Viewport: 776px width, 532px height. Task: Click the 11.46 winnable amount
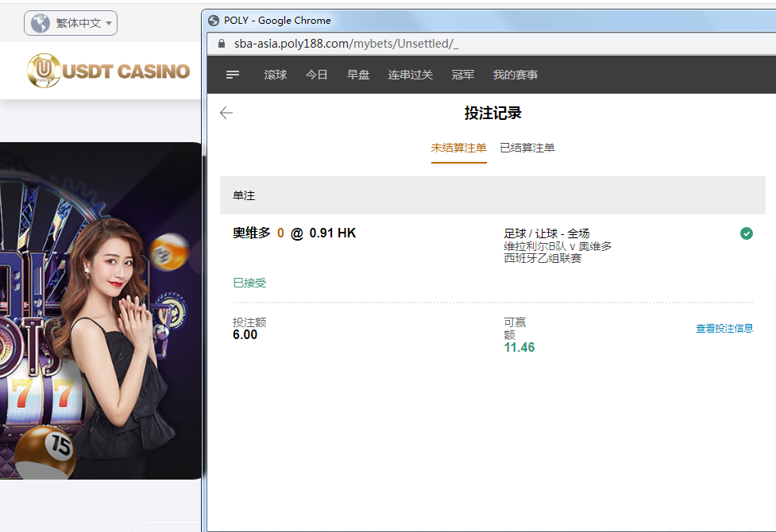click(519, 348)
